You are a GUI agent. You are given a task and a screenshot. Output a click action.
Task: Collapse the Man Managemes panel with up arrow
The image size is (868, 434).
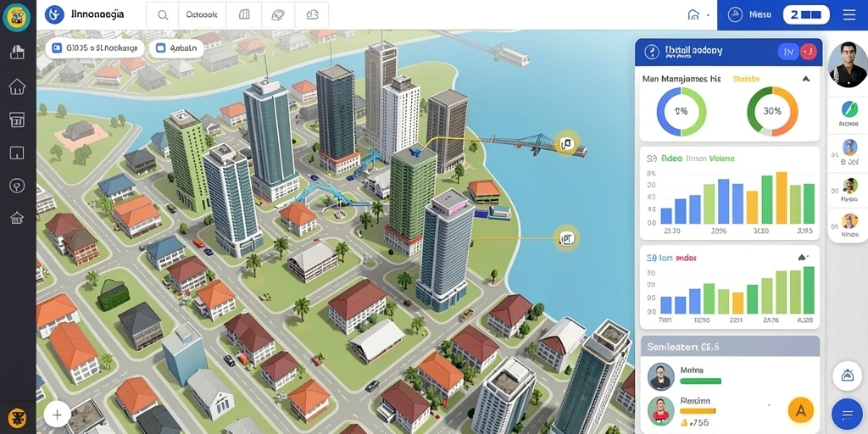point(805,79)
